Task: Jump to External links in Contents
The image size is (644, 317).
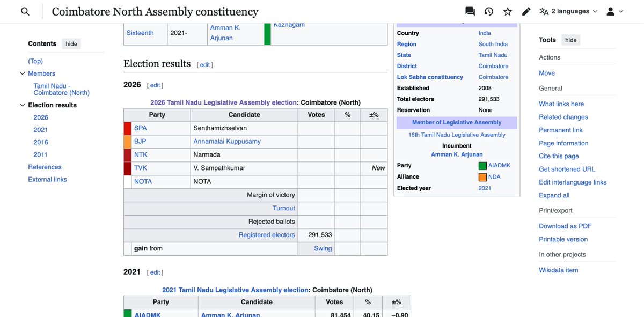Action: coord(47,179)
